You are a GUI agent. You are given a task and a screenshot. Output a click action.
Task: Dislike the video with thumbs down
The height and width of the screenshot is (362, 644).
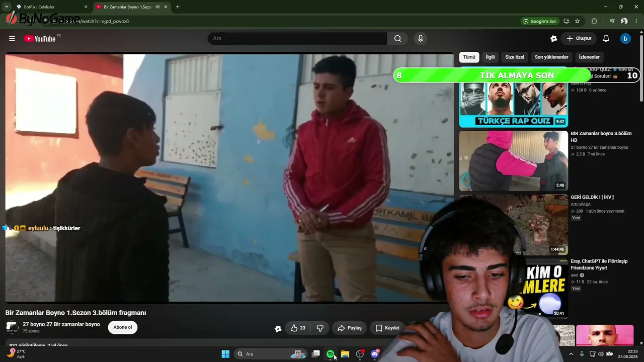click(320, 328)
